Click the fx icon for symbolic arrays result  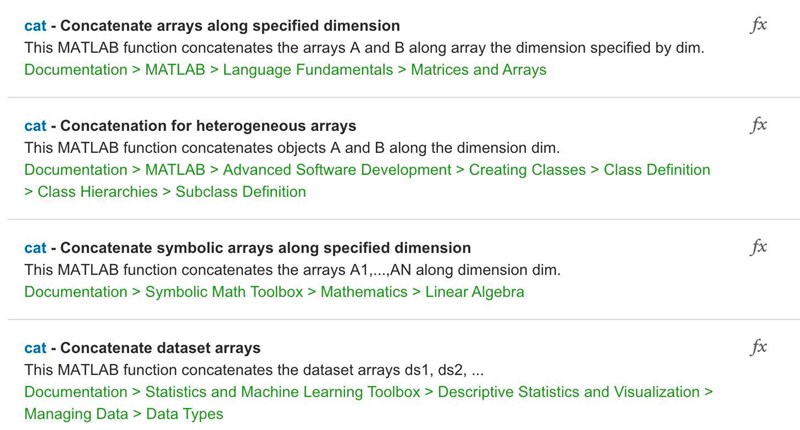tap(758, 247)
